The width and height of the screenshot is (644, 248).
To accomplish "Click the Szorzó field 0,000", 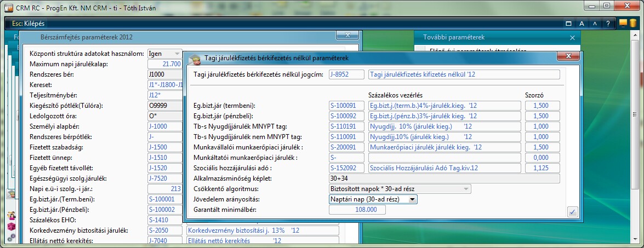I will click(x=542, y=158).
